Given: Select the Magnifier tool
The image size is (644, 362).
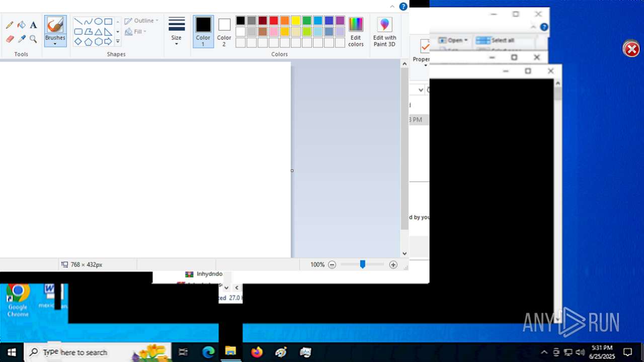Looking at the screenshot, I should [x=33, y=39].
